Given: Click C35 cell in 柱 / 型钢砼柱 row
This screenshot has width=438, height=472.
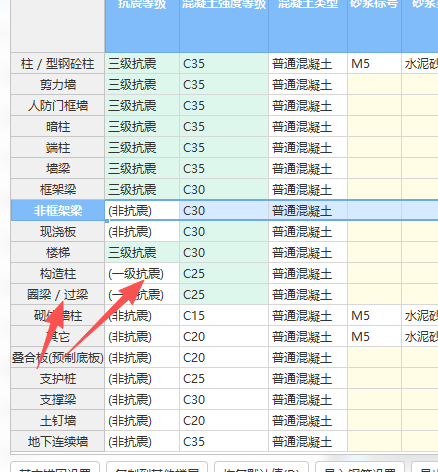Looking at the screenshot, I should 224,63.
